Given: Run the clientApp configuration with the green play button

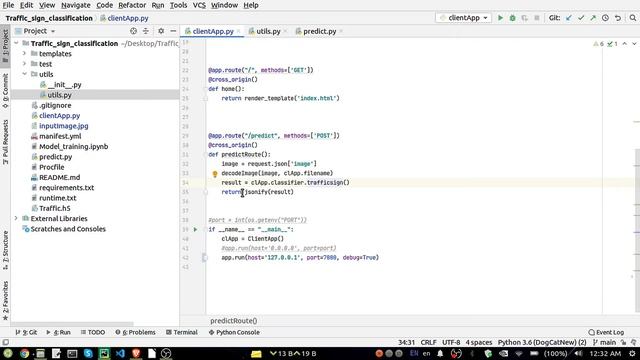Looking at the screenshot, I should [x=500, y=18].
